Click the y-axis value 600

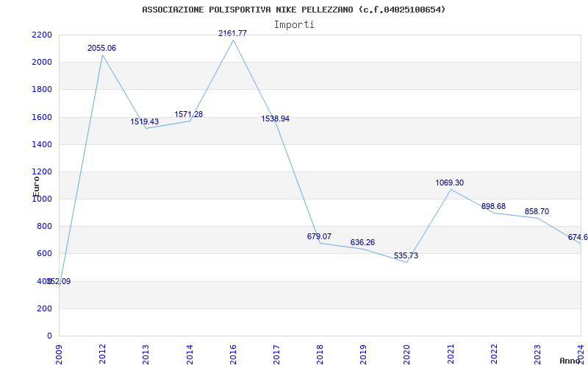45,254
